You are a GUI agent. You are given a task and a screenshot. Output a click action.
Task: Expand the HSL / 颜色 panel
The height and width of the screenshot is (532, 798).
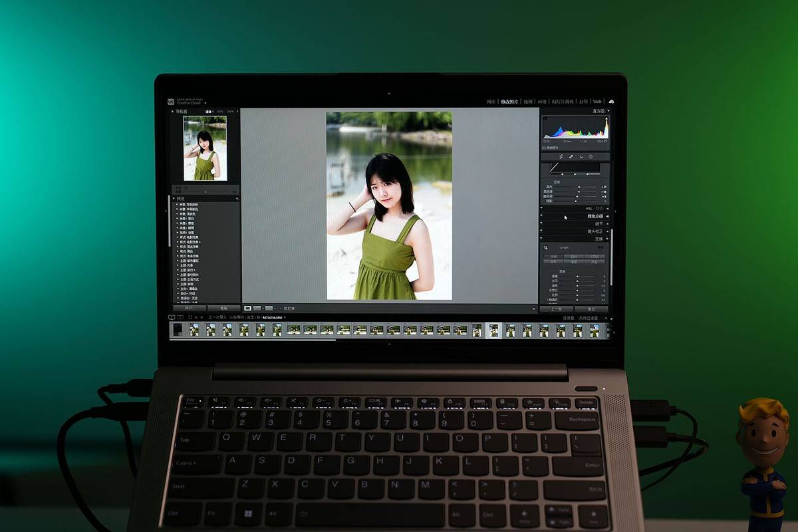coord(607,209)
